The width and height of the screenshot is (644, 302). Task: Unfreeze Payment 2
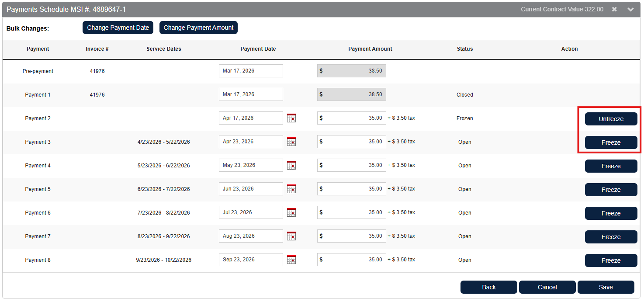[x=611, y=119]
